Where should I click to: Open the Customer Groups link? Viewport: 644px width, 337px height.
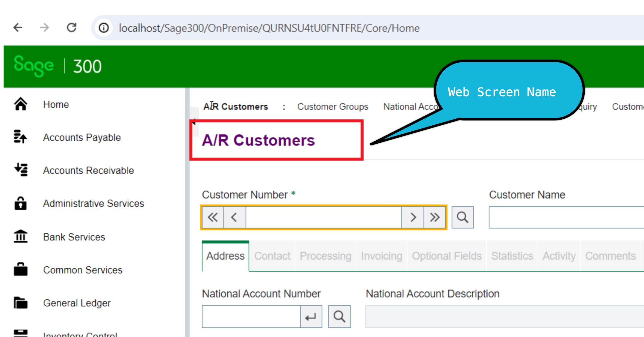tap(332, 107)
